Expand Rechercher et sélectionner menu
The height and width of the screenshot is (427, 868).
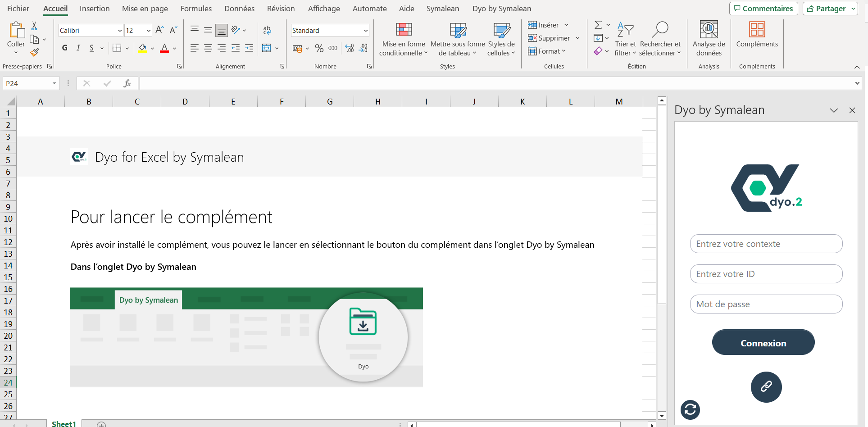pyautogui.click(x=660, y=39)
